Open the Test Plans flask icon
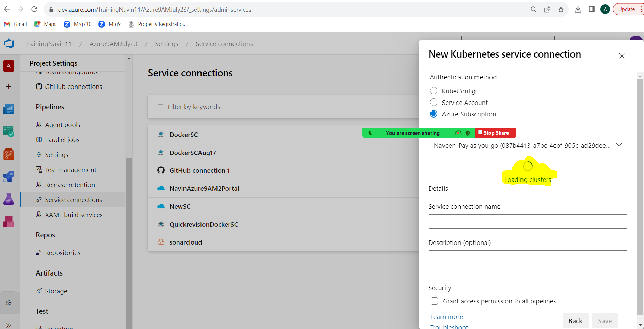The image size is (644, 329). pyautogui.click(x=9, y=199)
